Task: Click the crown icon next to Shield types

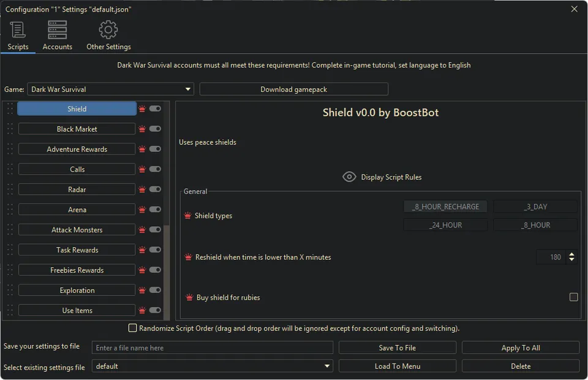Action: 188,215
